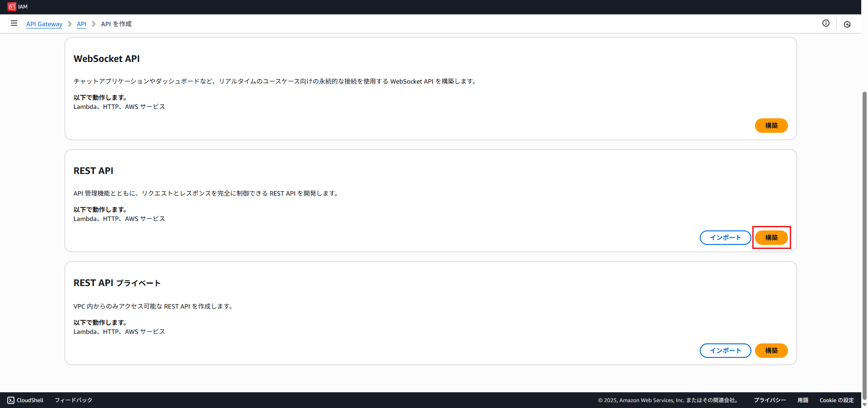The image size is (868, 408).
Task: Open the プライバシー footer link
Action: point(769,400)
